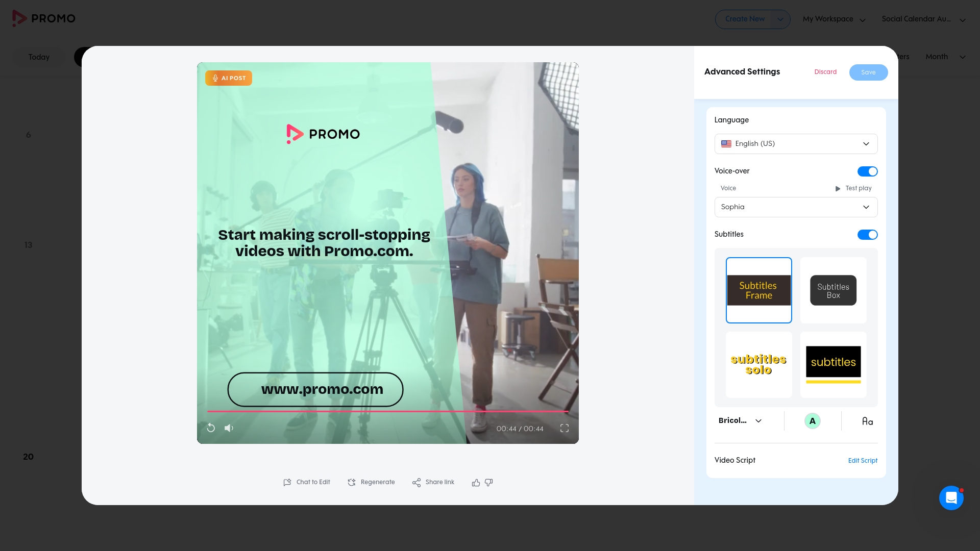Image resolution: width=980 pixels, height=551 pixels.
Task: Open fullscreen video view
Action: click(565, 428)
